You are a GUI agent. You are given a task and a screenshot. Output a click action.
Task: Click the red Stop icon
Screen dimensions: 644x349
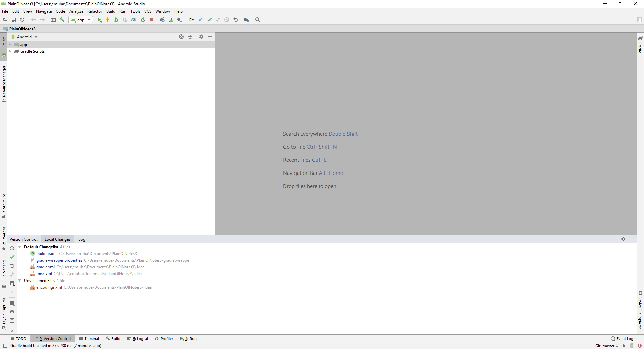coord(151,20)
